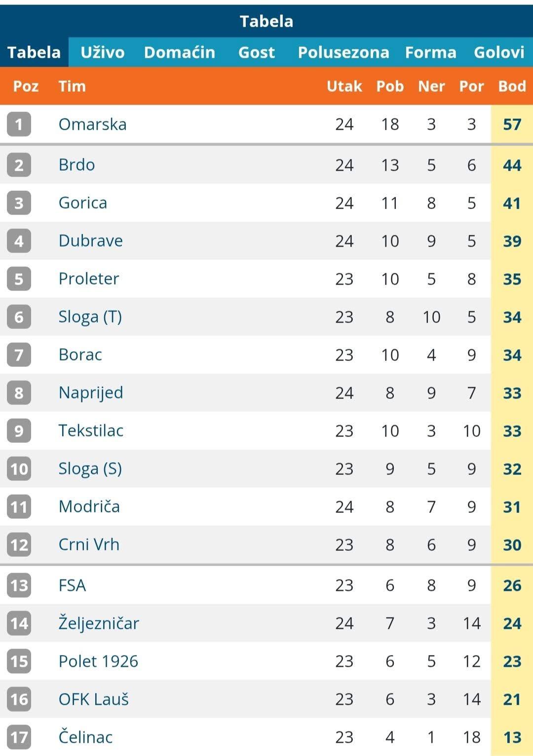
Task: Open the Forma tab
Action: 431,52
